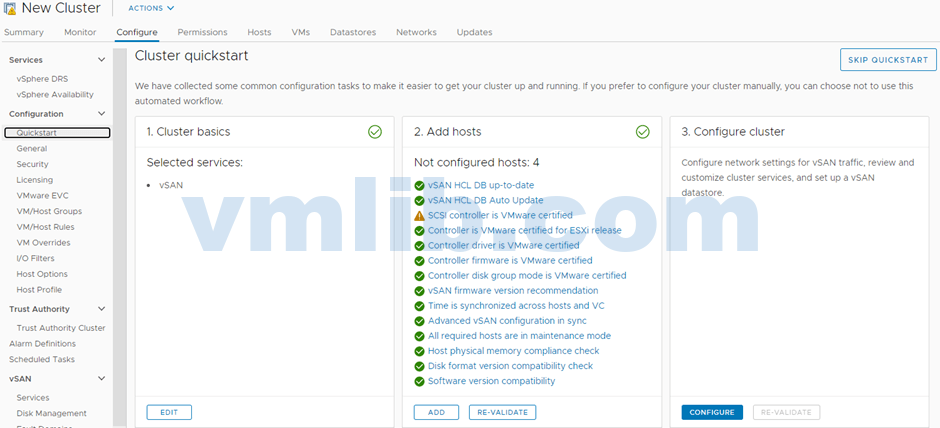Click EDIT in Cluster basics card
The image size is (940, 428).
tap(169, 412)
